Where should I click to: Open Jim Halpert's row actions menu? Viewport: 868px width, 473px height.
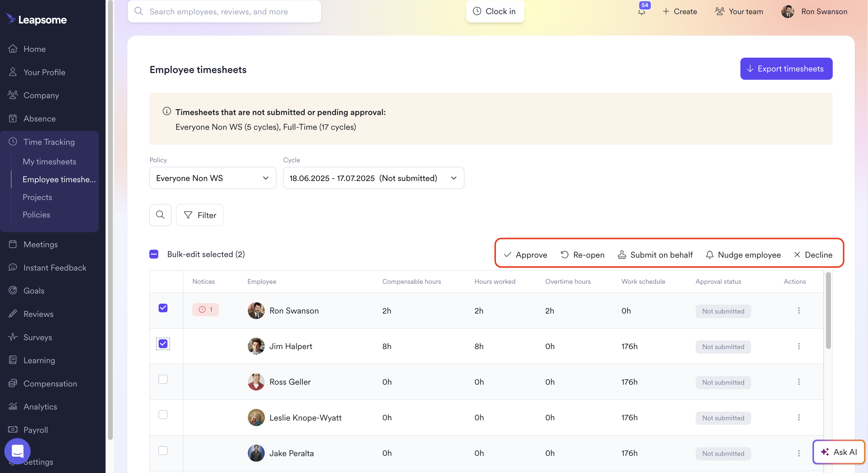(x=799, y=346)
